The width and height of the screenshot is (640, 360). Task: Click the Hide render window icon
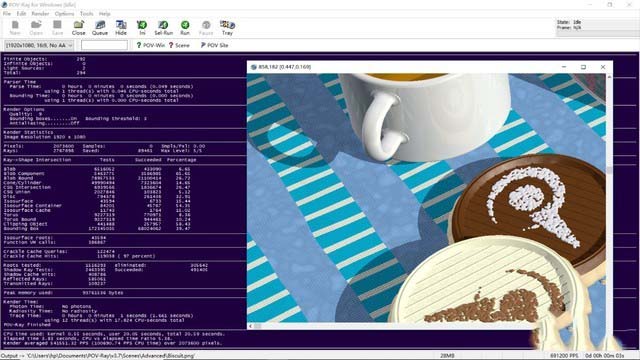coord(121,28)
